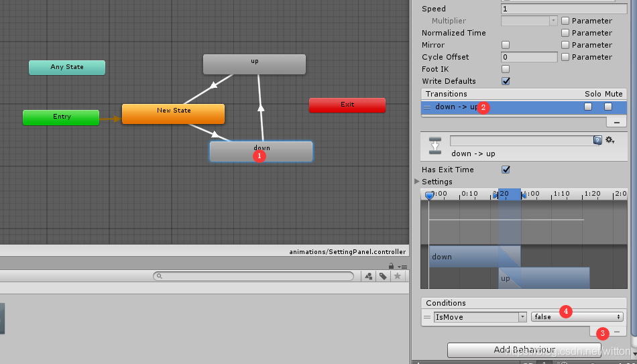Open the Search by Type filter icon
The height and width of the screenshot is (364, 637).
tap(369, 276)
